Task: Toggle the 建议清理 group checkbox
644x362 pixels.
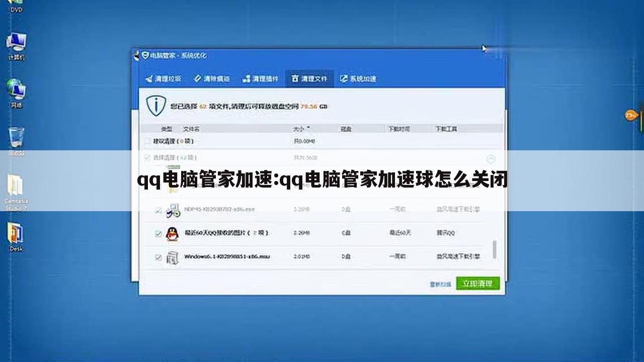Action: coord(147,142)
